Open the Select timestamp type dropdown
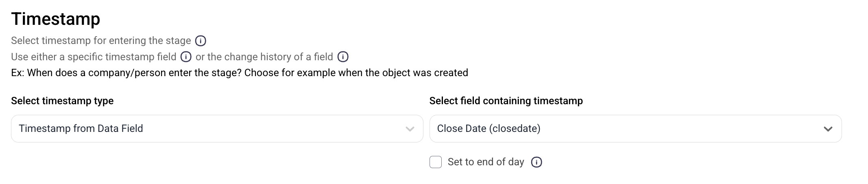868x184 pixels. pos(217,129)
